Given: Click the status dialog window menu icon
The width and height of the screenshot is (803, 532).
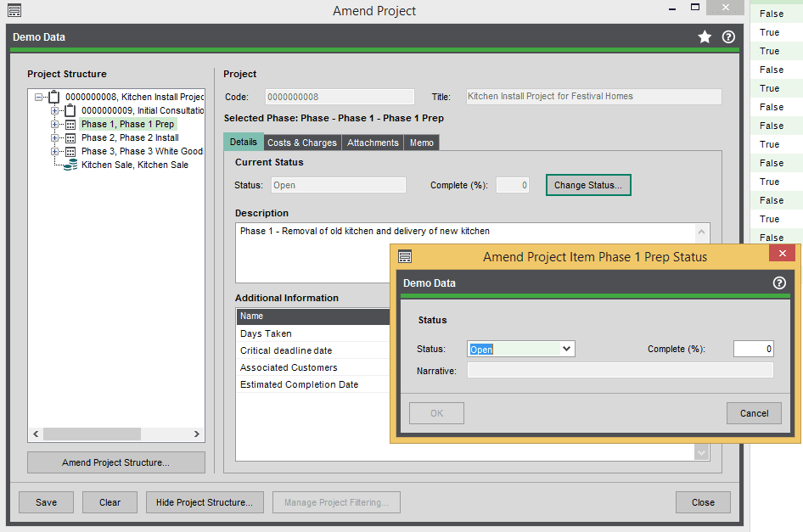Looking at the screenshot, I should pos(405,256).
